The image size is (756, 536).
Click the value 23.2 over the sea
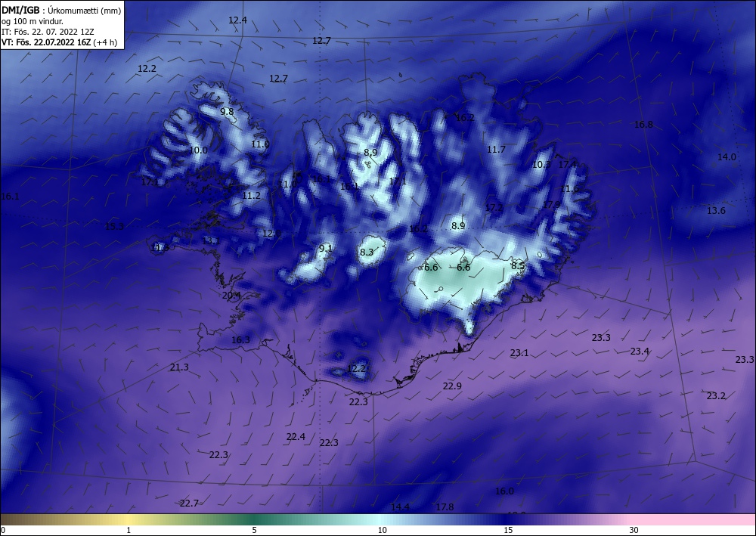[716, 396]
